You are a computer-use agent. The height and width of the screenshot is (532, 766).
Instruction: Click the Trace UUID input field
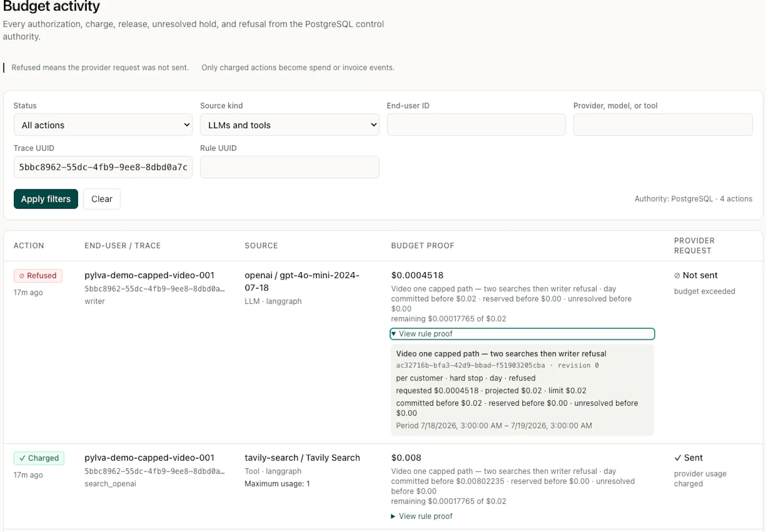pos(103,167)
